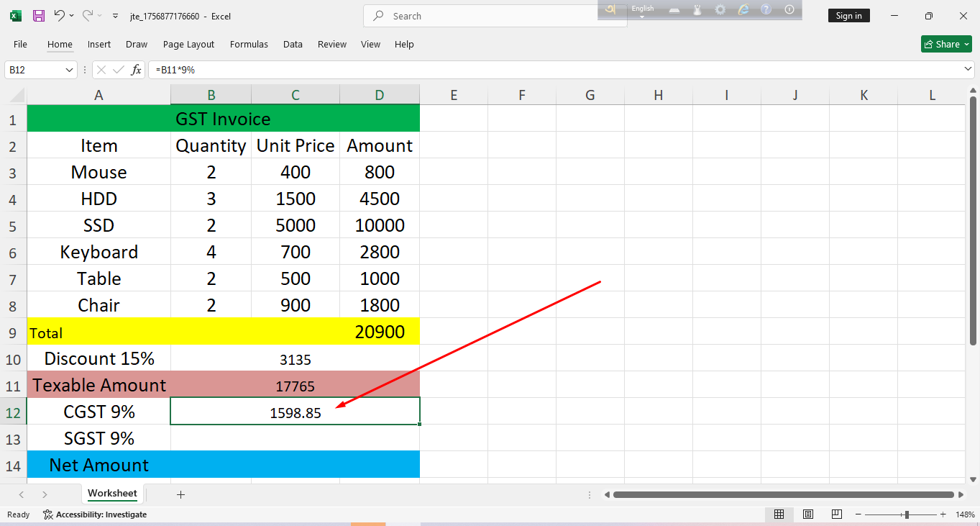Screen dimensions: 980x526
Task: Click the zoom slider handle
Action: pos(907,514)
